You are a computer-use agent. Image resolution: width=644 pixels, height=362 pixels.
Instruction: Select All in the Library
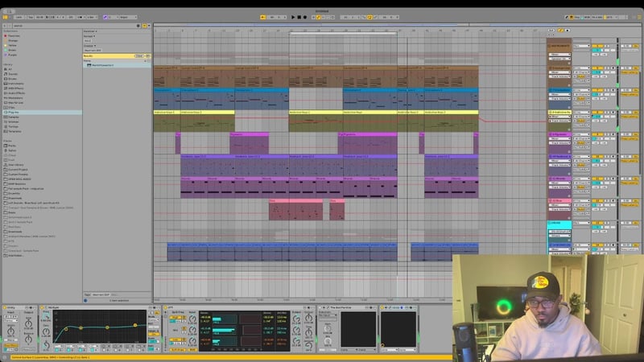click(10, 69)
